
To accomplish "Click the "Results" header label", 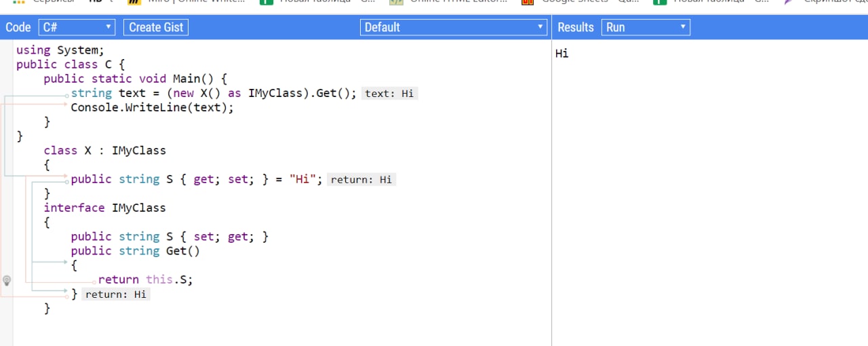I will coord(576,27).
